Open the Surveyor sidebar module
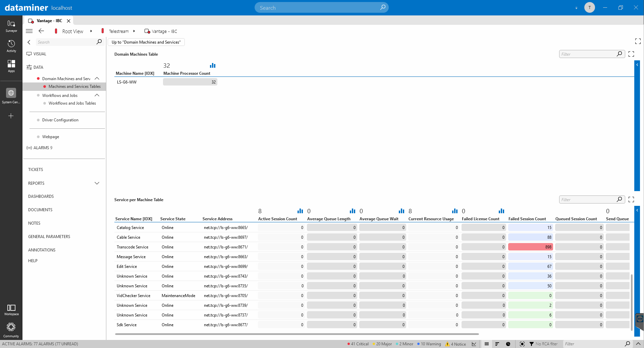The width and height of the screenshot is (644, 348). (11, 26)
